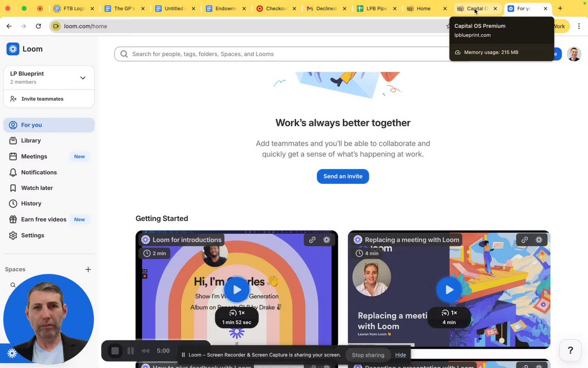Hide the screen sharing notification bar
The width and height of the screenshot is (588, 368).
[401, 355]
